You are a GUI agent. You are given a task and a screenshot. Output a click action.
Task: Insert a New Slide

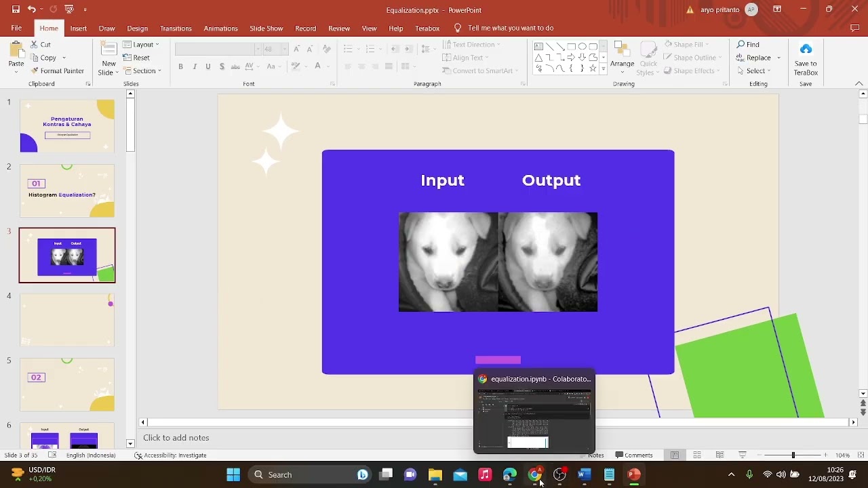point(108,58)
